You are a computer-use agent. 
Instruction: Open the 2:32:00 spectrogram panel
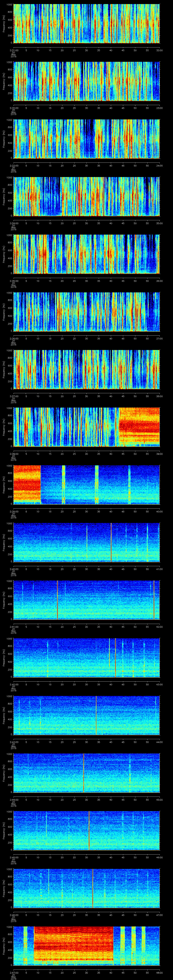(x=87, y=81)
